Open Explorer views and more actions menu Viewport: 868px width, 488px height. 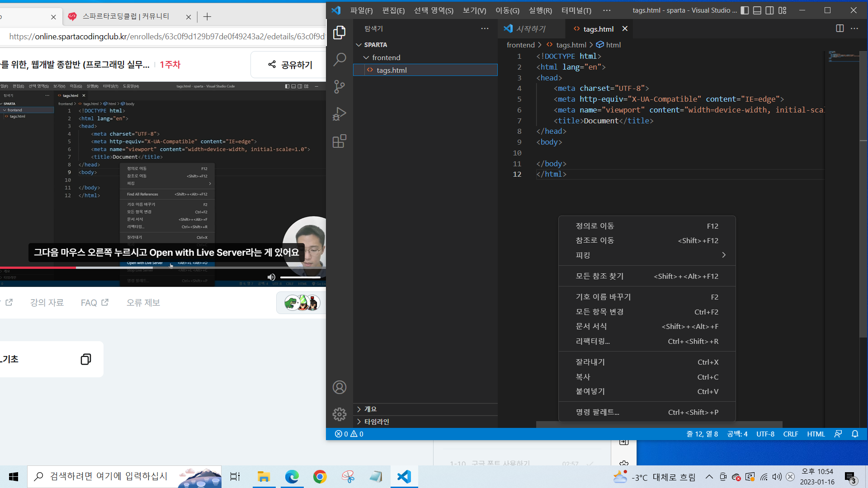(x=485, y=28)
